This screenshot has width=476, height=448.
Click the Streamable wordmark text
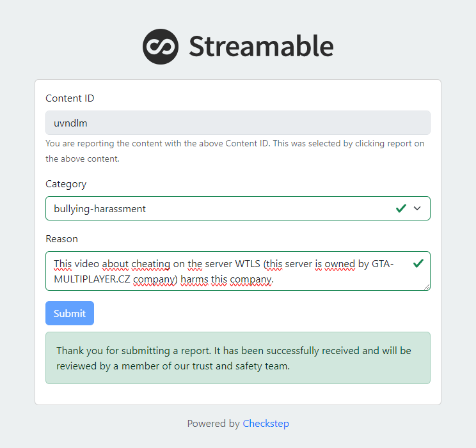pyautogui.click(x=261, y=47)
